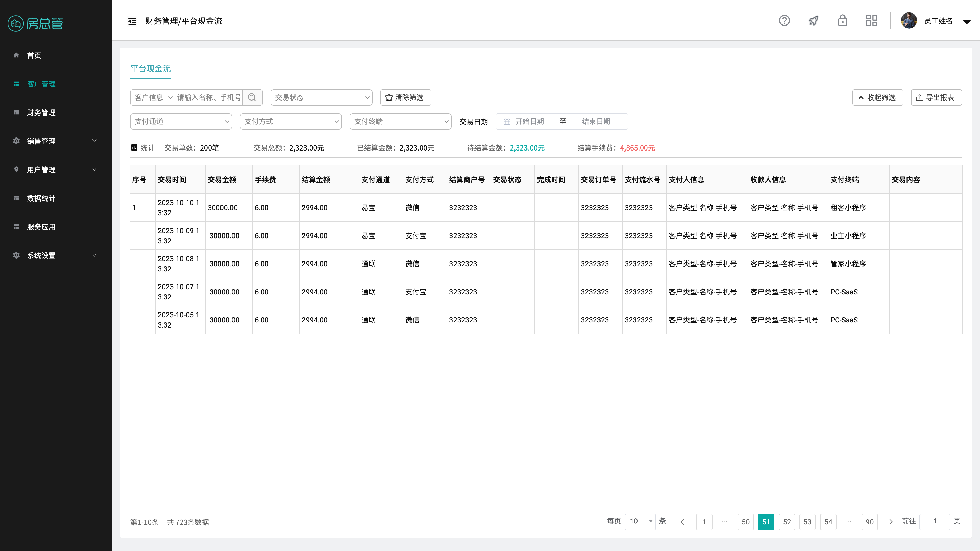Image resolution: width=980 pixels, height=551 pixels.
Task: Open the 客户信息 search type dropdown
Action: coord(153,97)
